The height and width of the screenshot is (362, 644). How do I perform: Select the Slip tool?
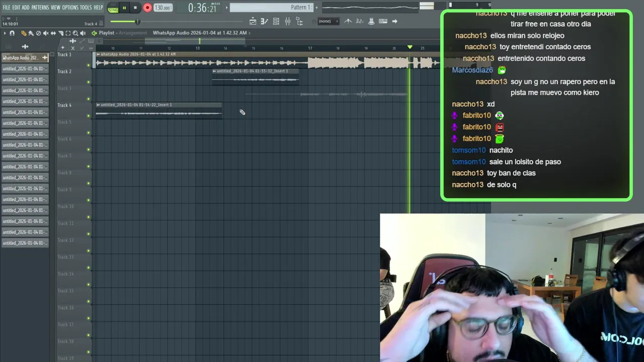click(53, 33)
